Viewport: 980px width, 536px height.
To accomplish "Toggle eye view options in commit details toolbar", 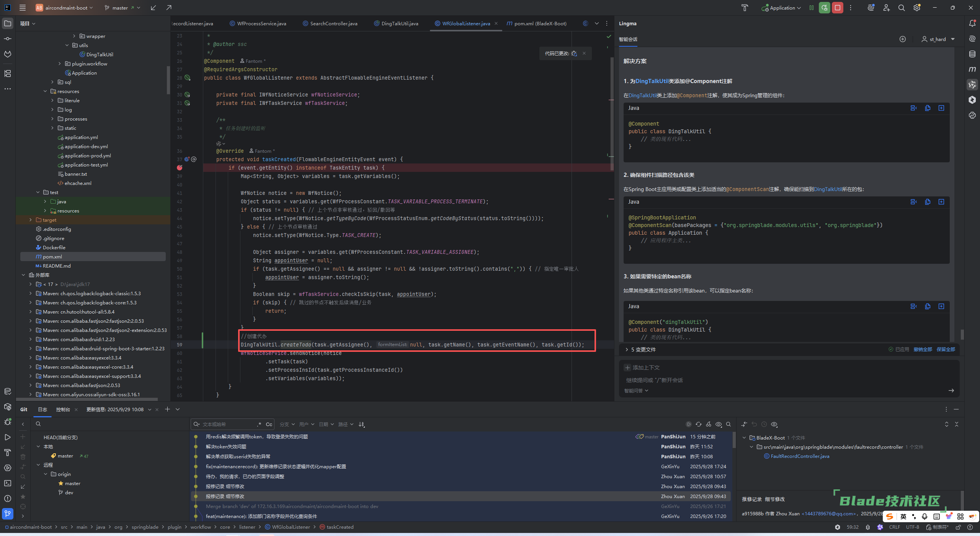I will [x=774, y=424].
